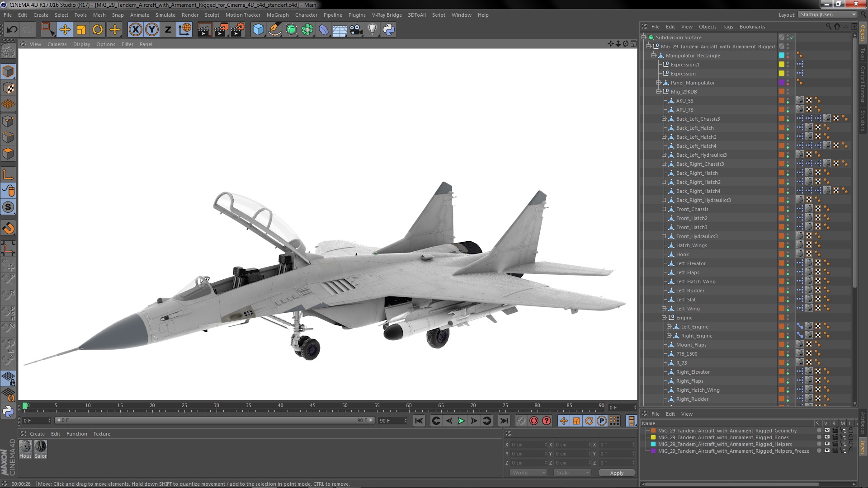Open the Mesh menu
Screen dimensions: 868x488
click(99, 15)
